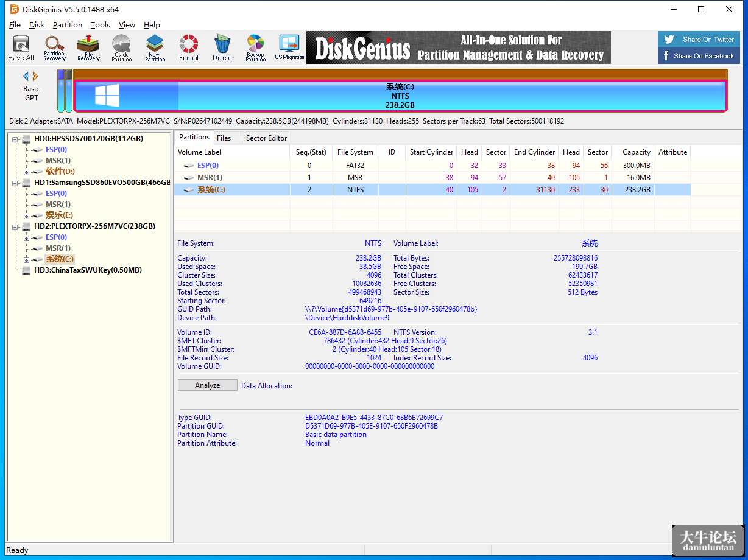Screen dimensions: 748x560
Task: Select ESP(0) under HD1 in the tree
Action: [x=56, y=194]
